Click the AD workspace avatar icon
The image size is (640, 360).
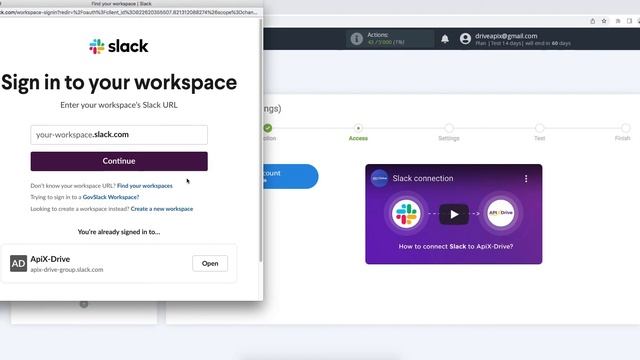[18, 264]
